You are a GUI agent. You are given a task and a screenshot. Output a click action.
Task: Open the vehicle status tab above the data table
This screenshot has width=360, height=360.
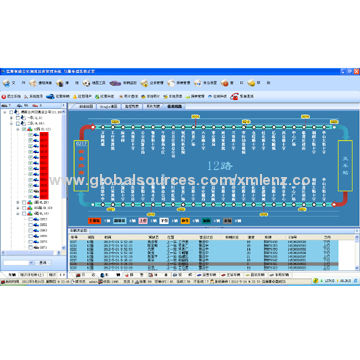(x=78, y=230)
